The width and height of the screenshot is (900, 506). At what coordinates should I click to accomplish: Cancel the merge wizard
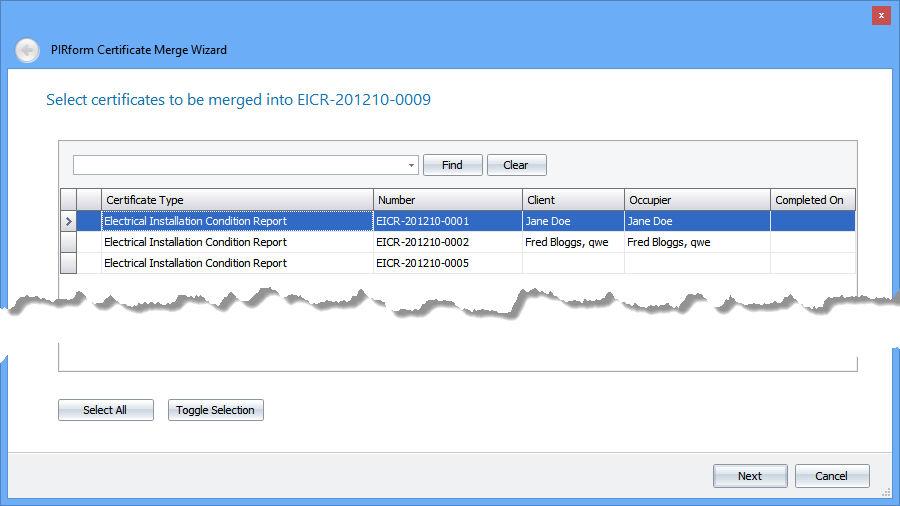click(832, 476)
